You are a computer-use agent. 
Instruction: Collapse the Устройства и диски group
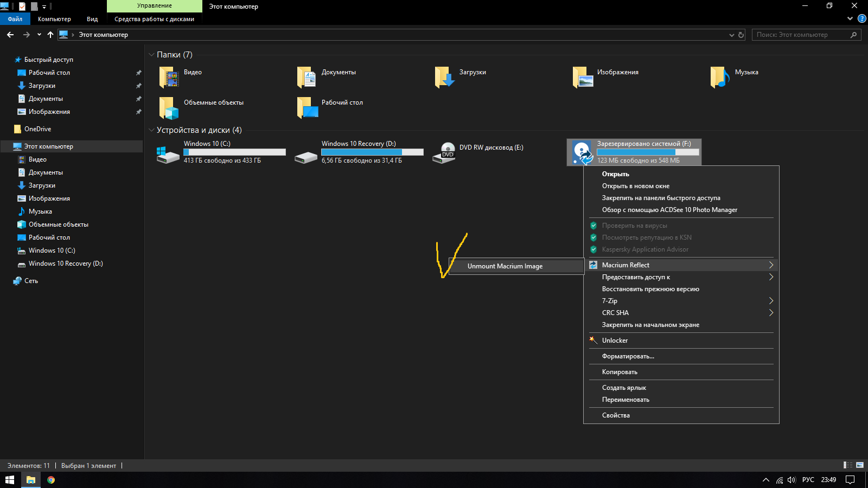pos(151,130)
